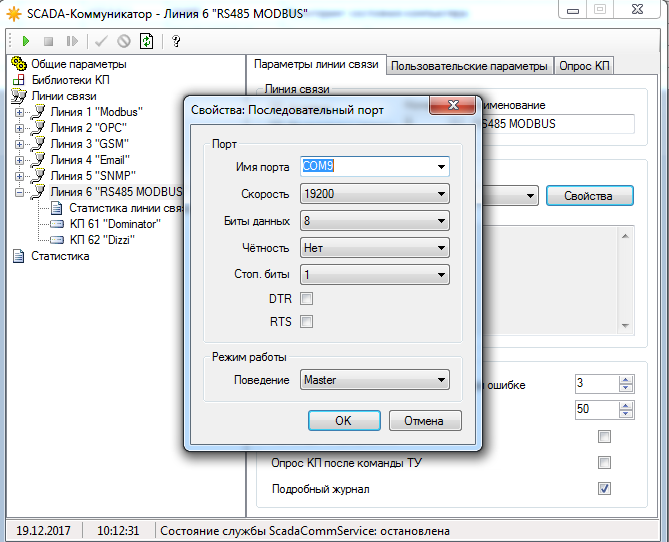The image size is (669, 542).
Task: Open Статистика node at tree bottom
Action: pyautogui.click(x=59, y=256)
